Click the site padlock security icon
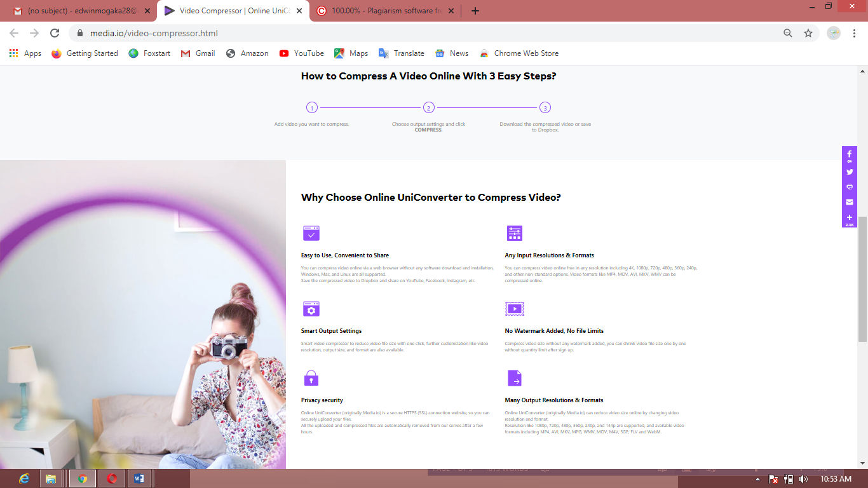868x488 pixels. click(x=80, y=33)
